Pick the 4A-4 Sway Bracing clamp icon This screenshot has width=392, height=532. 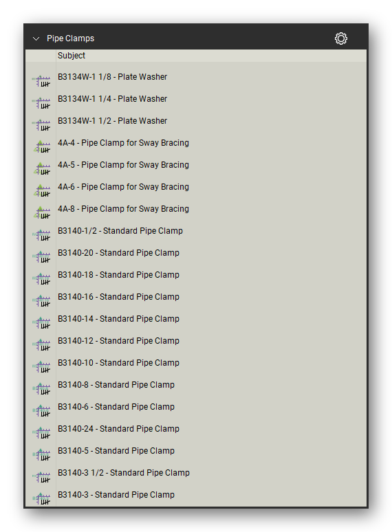(41, 146)
